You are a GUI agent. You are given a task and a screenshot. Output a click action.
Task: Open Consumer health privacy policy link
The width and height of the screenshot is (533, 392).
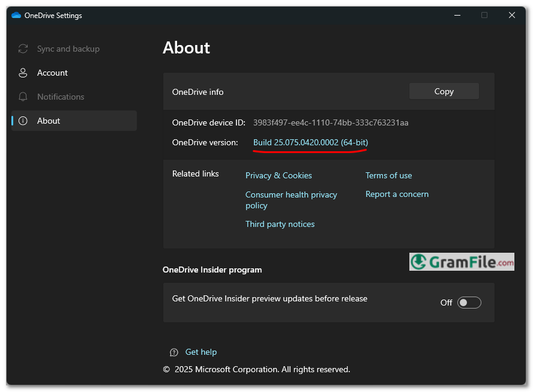pyautogui.click(x=291, y=200)
